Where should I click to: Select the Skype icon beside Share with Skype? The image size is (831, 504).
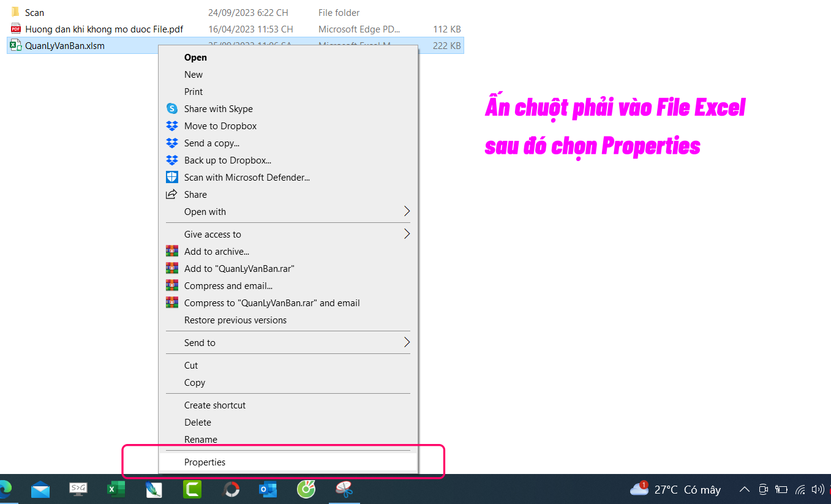(172, 108)
